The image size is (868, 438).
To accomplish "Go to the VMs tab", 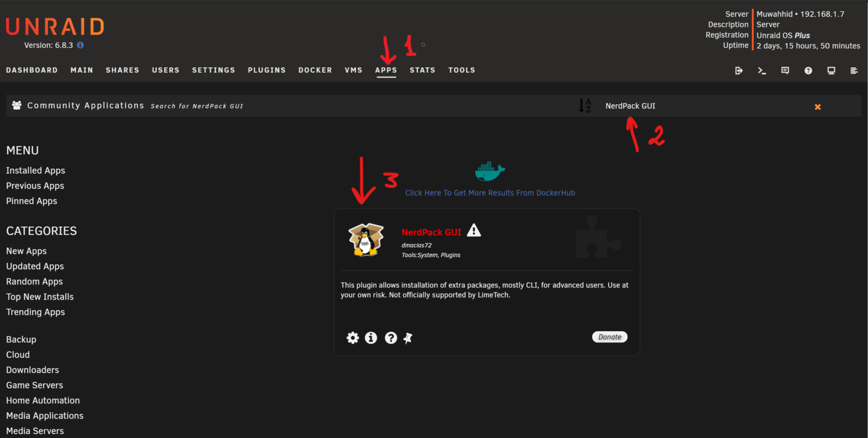I will pyautogui.click(x=354, y=70).
